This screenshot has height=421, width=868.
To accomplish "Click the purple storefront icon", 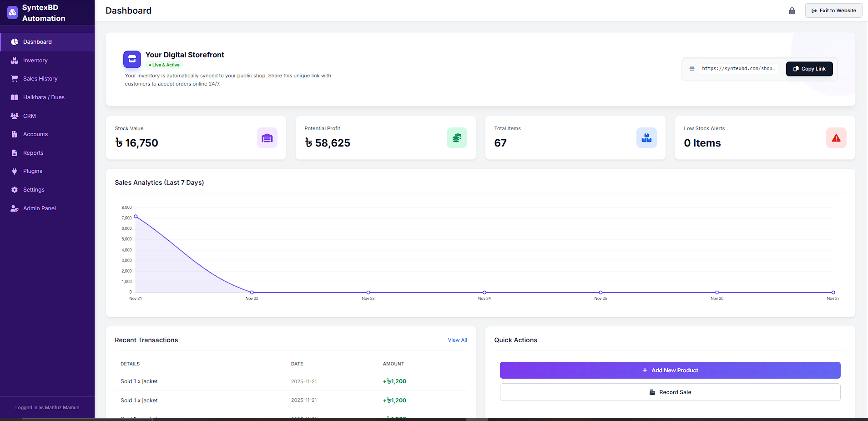I will click(x=132, y=59).
